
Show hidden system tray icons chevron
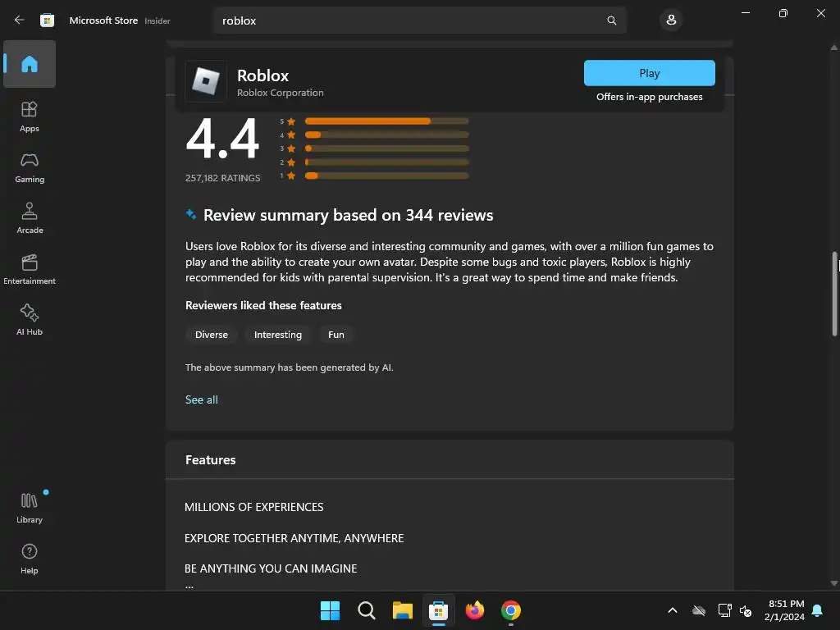[x=673, y=610]
